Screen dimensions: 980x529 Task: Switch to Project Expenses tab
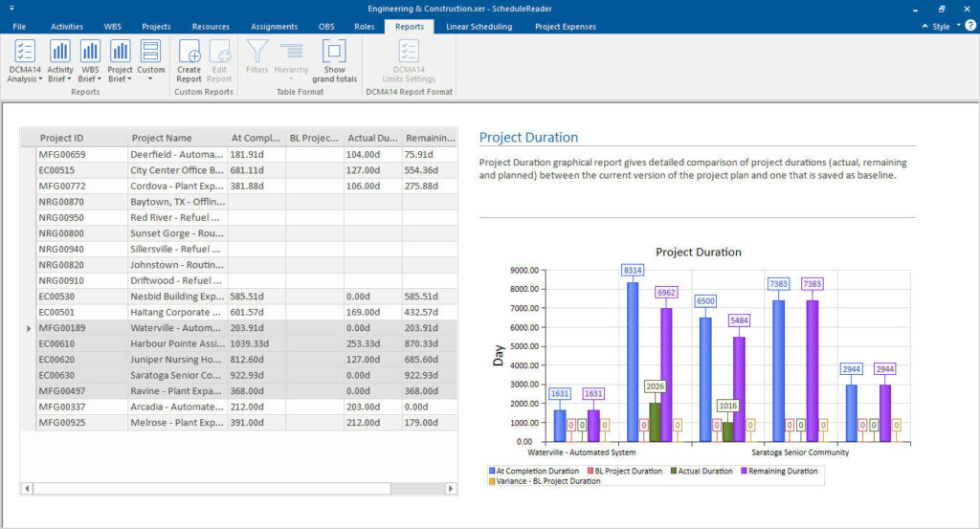[566, 27]
